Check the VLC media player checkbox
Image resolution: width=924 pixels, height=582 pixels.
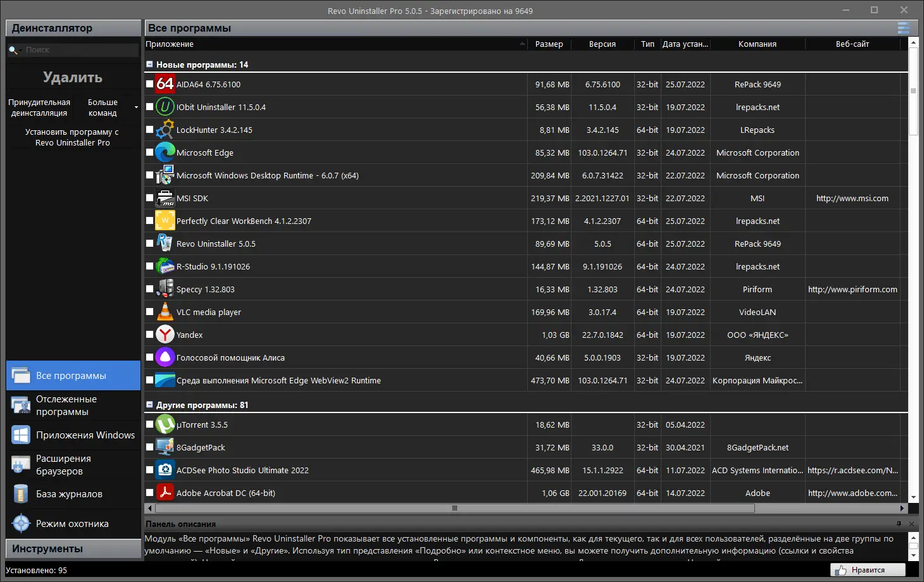150,311
